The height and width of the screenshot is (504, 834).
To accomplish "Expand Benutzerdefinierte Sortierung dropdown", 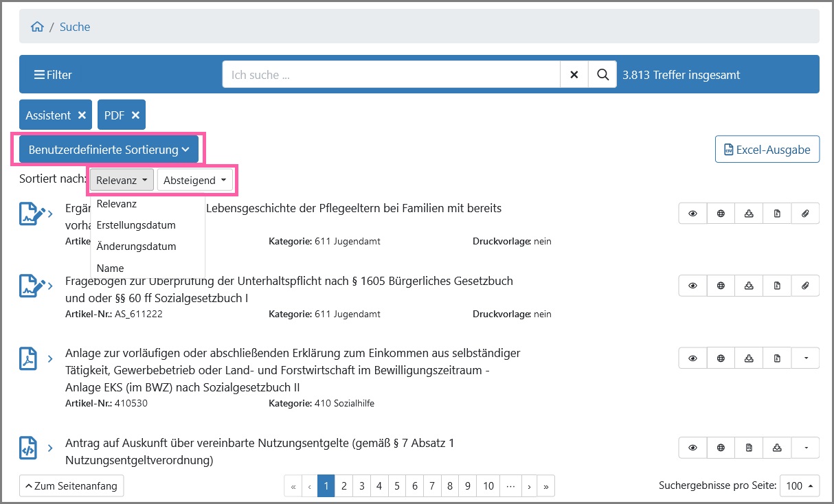I will [109, 149].
